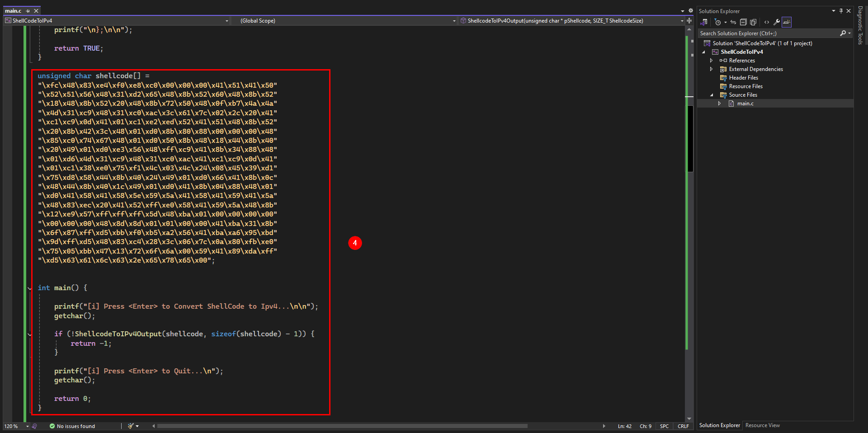This screenshot has width=868, height=433.
Task: Pin the main.c editor tab
Action: 28,11
